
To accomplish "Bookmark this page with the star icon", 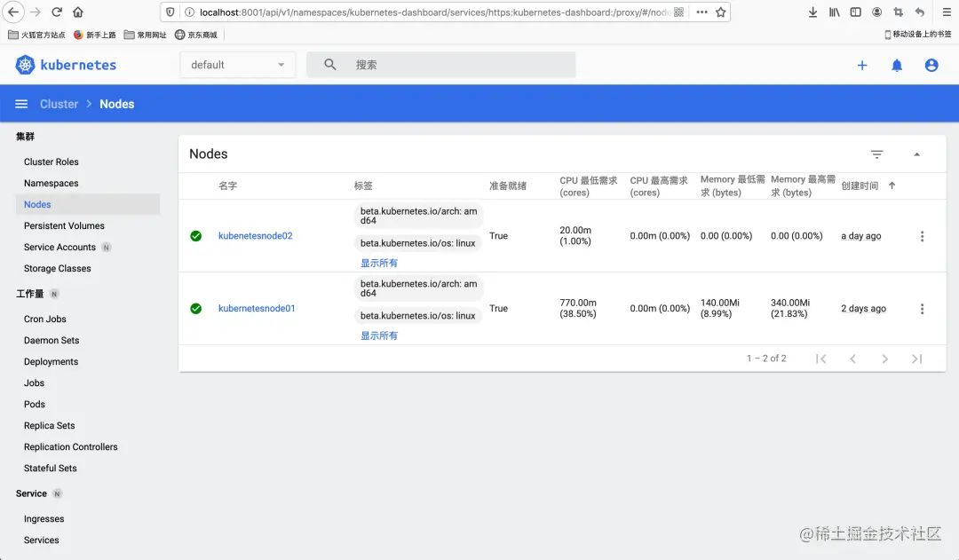I will tap(721, 12).
